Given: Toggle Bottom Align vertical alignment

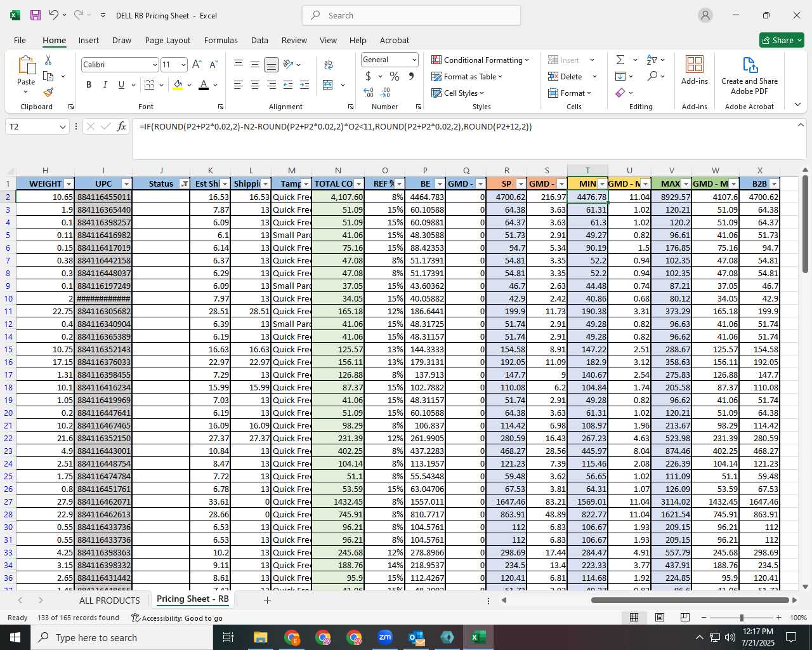Looking at the screenshot, I should [272, 65].
